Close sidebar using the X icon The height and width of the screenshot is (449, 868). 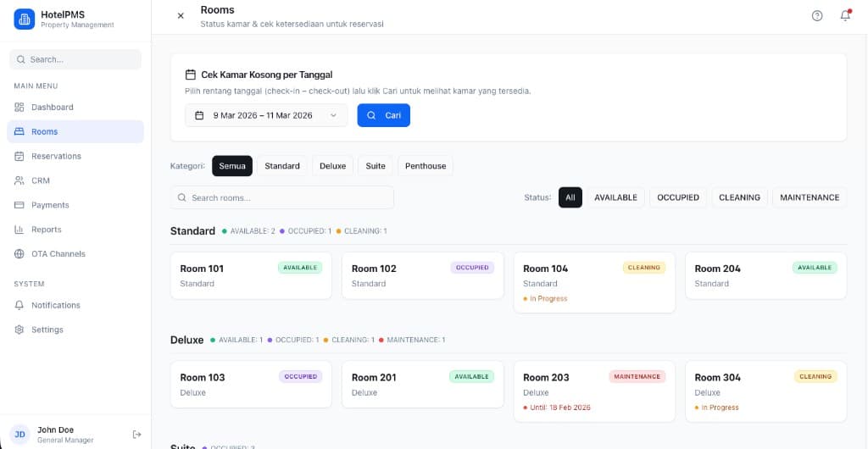coord(181,16)
